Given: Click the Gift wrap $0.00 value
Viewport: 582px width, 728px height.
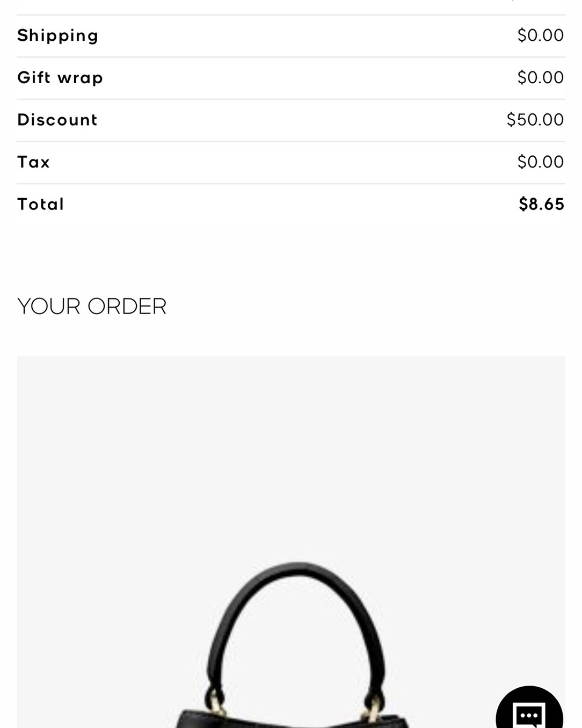Looking at the screenshot, I should tap(540, 77).
